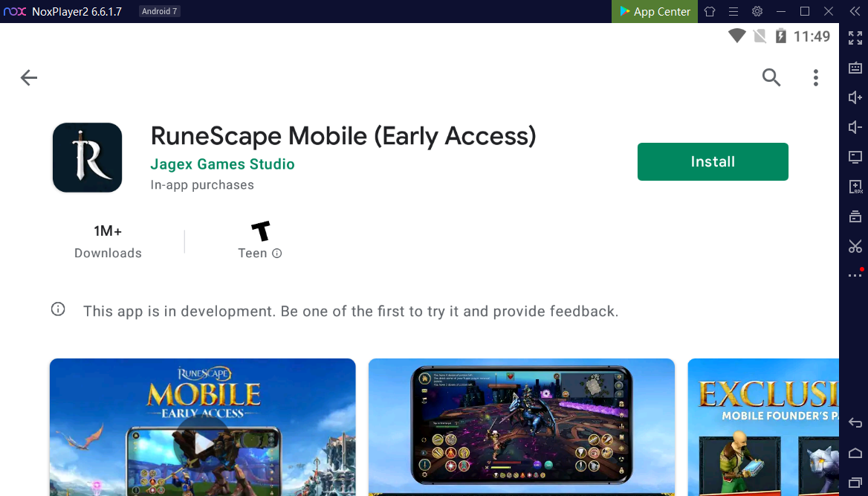
Task: Expand more sidebar tools via three dots
Action: pyautogui.click(x=855, y=275)
